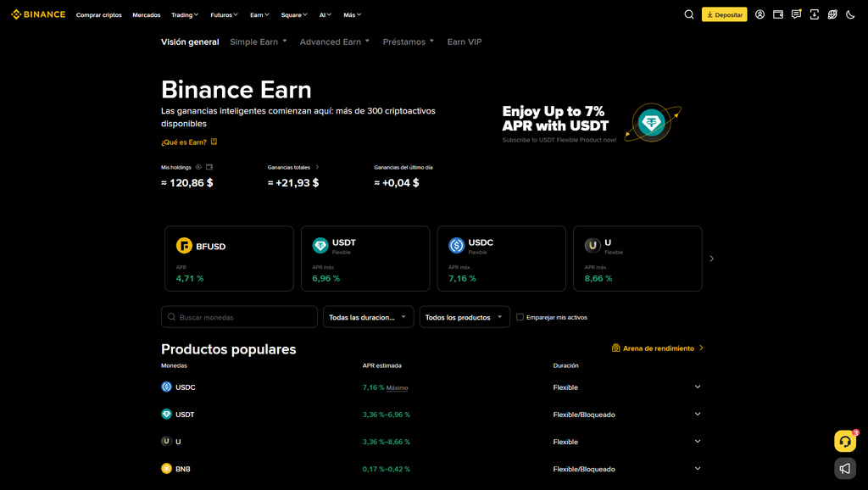Open the Advanced Earn tab menu
The image size is (868, 490).
(334, 42)
